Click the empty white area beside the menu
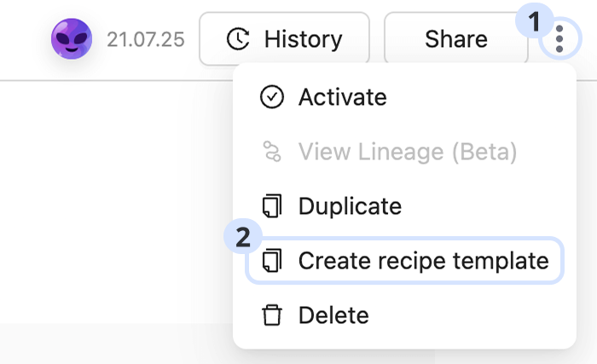This screenshot has width=597, height=364. 111,196
